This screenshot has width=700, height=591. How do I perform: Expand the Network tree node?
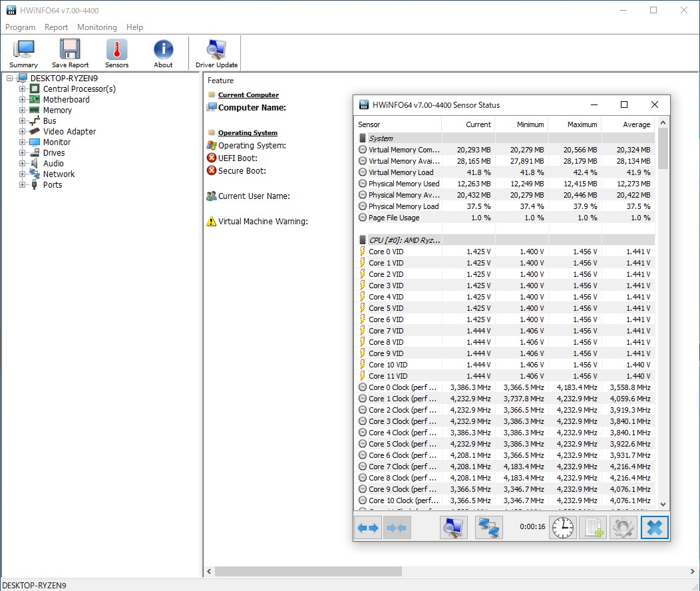tap(22, 174)
